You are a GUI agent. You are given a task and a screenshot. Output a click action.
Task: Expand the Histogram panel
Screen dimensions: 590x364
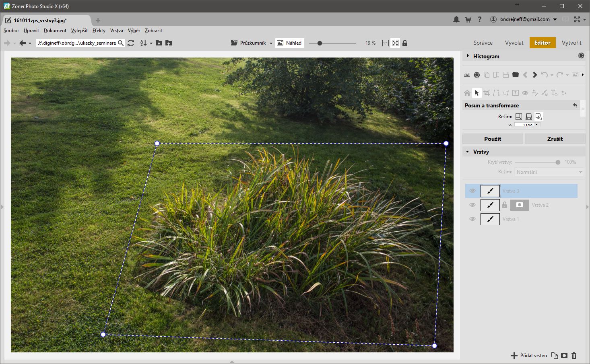pyautogui.click(x=468, y=56)
